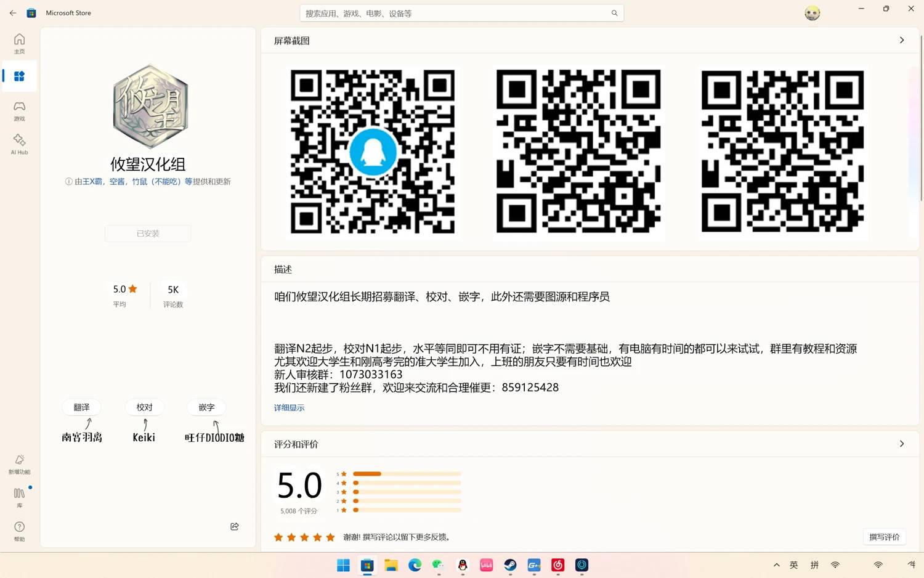
Task: Open the Help icon in sidebar
Action: coord(19,531)
